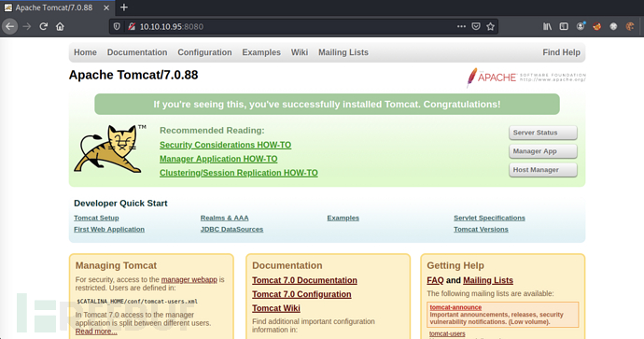
Task: Open the Servlet Specifications link
Action: (489, 218)
